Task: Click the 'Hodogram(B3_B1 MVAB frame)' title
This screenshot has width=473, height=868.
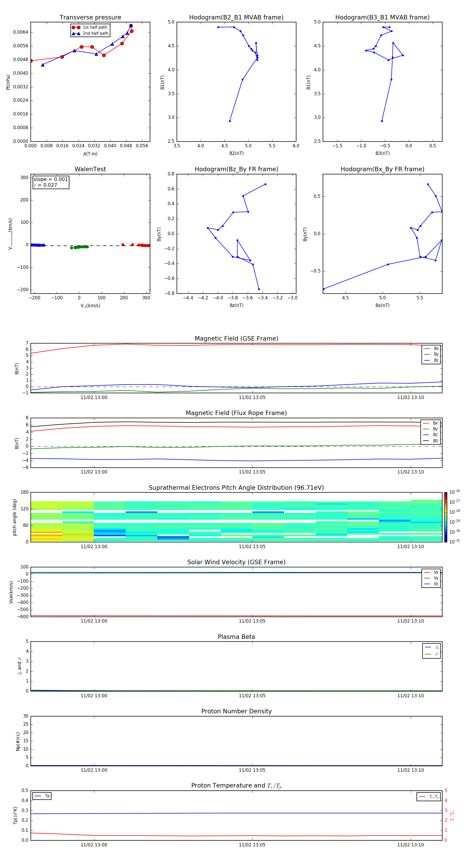Action: click(x=382, y=18)
